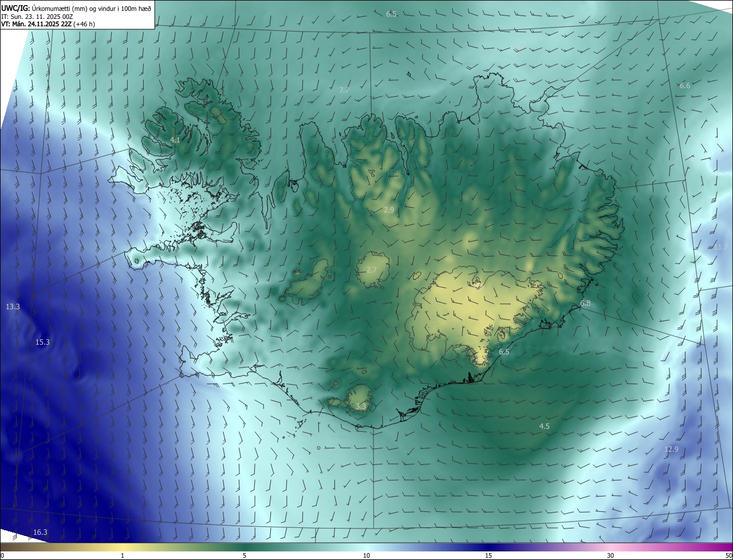
Task: Click the '15' tick on the color scale
Action: tap(488, 555)
